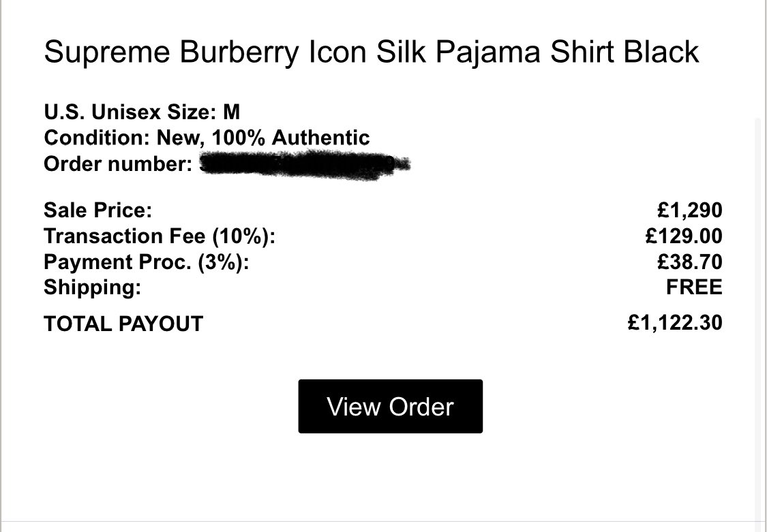This screenshot has height=532, width=767.
Task: Select the FREE shipping value
Action: coord(694,287)
